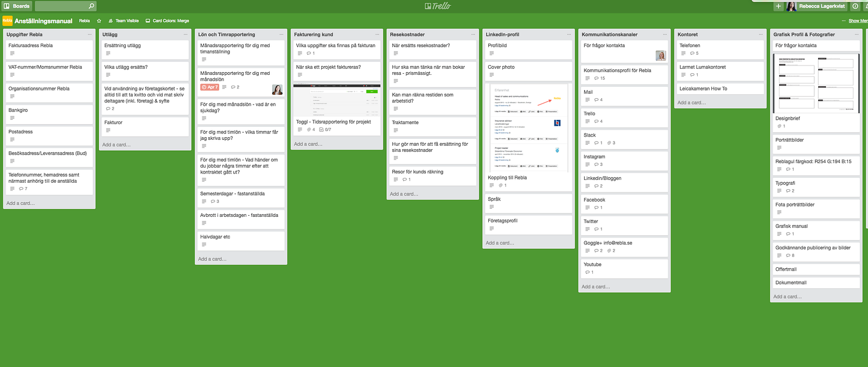Click attachment badge on Toggl card

(311, 130)
